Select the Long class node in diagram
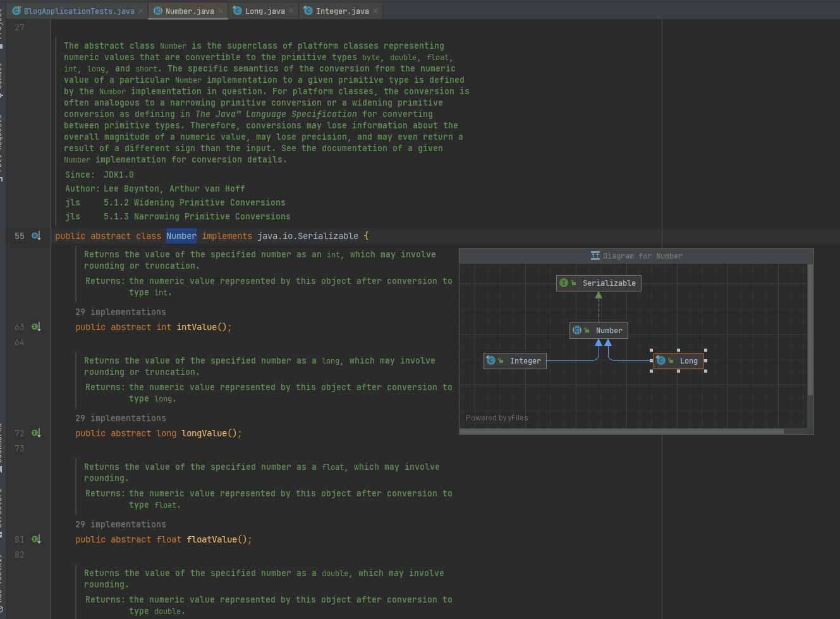The image size is (840, 619). pos(678,361)
